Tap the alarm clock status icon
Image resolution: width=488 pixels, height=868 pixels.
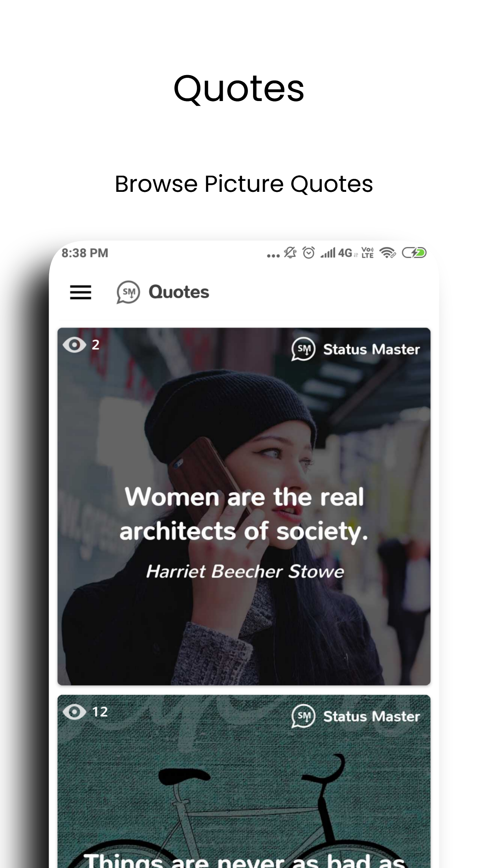coord(308,252)
